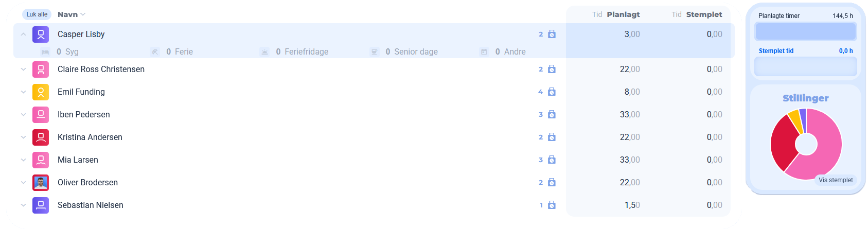Open shift icon for Claire Ross Christensen
The height and width of the screenshot is (245, 868).
[x=552, y=69]
